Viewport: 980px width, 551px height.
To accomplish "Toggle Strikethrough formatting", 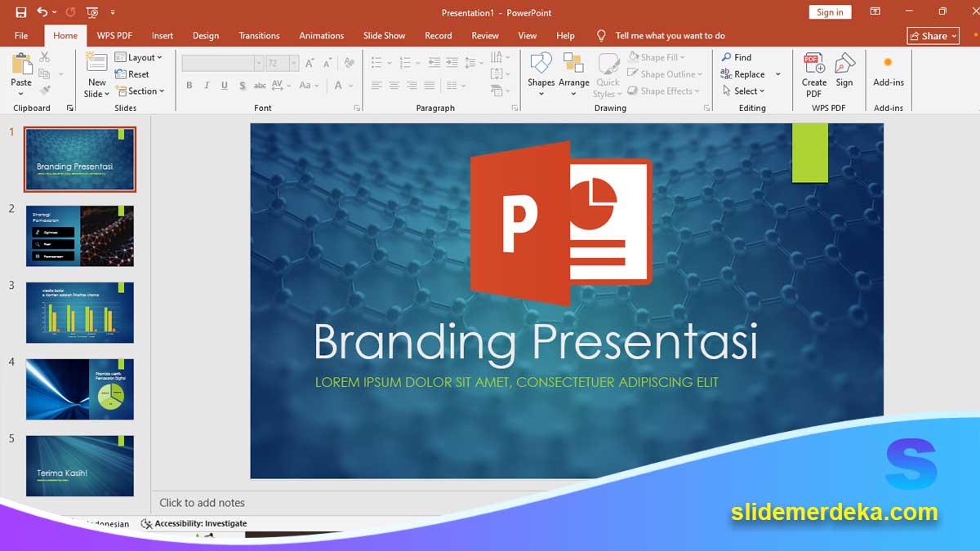I will pyautogui.click(x=260, y=85).
